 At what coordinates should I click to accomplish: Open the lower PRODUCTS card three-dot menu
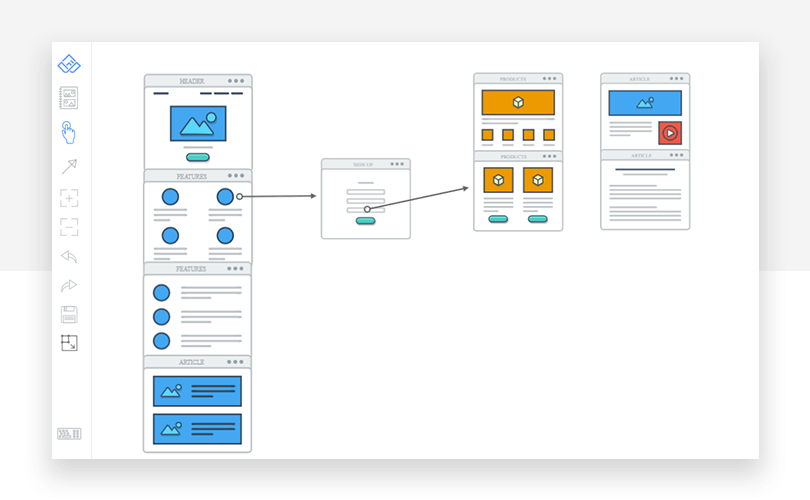click(550, 156)
